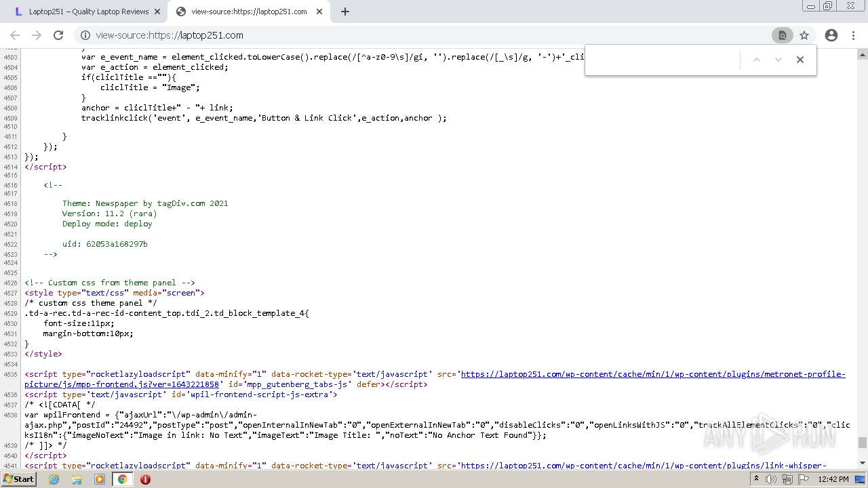Show hidden system tray icons
This screenshot has height=488, width=868.
756,479
